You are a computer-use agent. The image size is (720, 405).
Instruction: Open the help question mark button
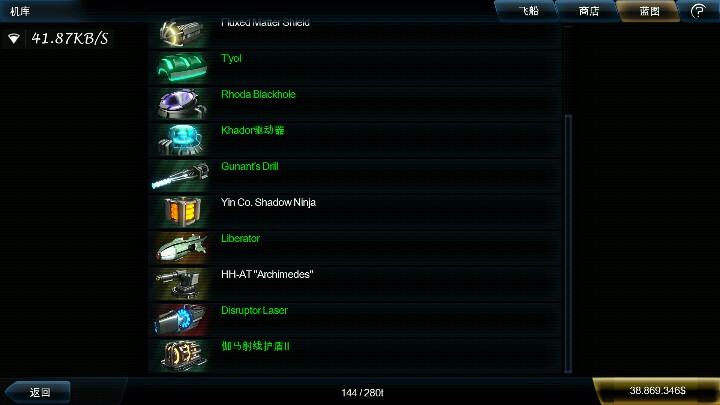698,11
